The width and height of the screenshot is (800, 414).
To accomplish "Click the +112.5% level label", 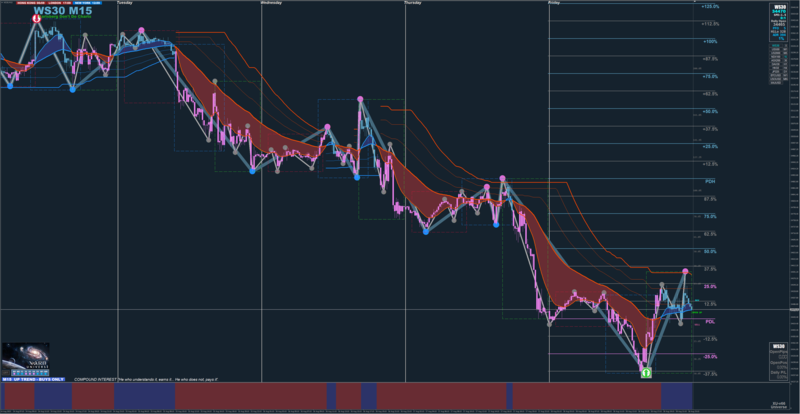I will point(710,24).
